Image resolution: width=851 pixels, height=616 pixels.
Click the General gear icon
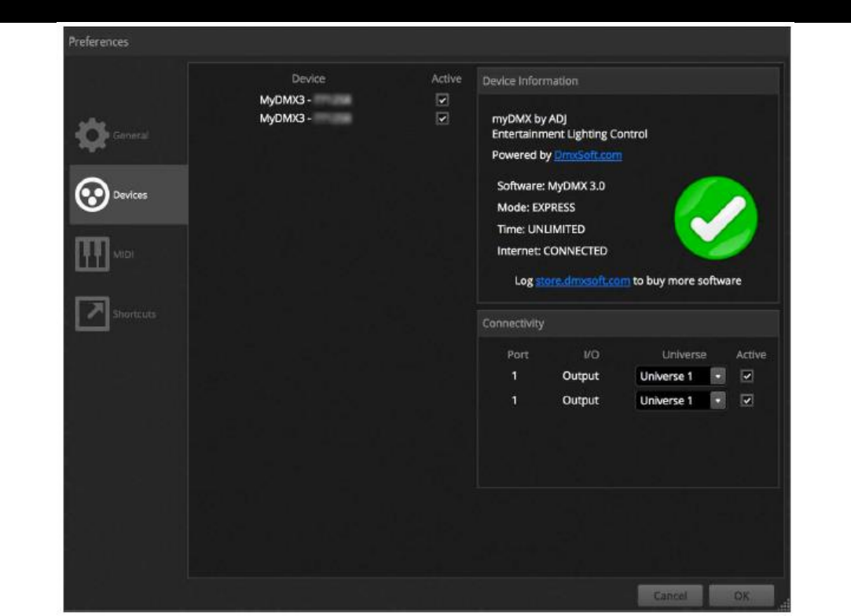tap(92, 134)
